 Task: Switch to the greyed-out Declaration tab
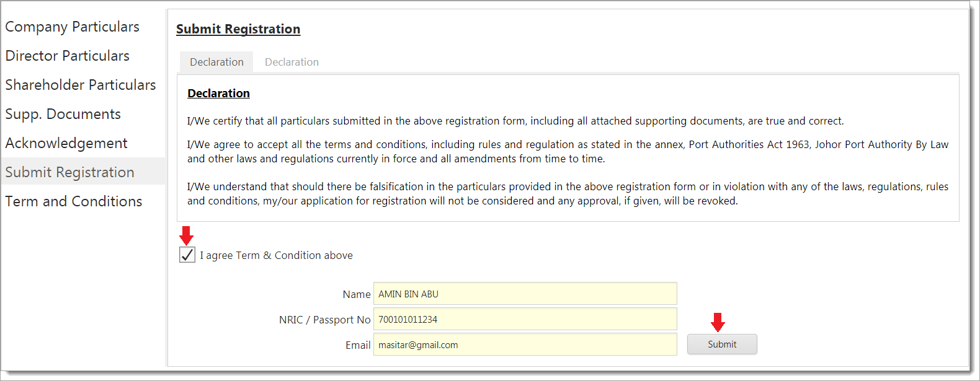[292, 62]
